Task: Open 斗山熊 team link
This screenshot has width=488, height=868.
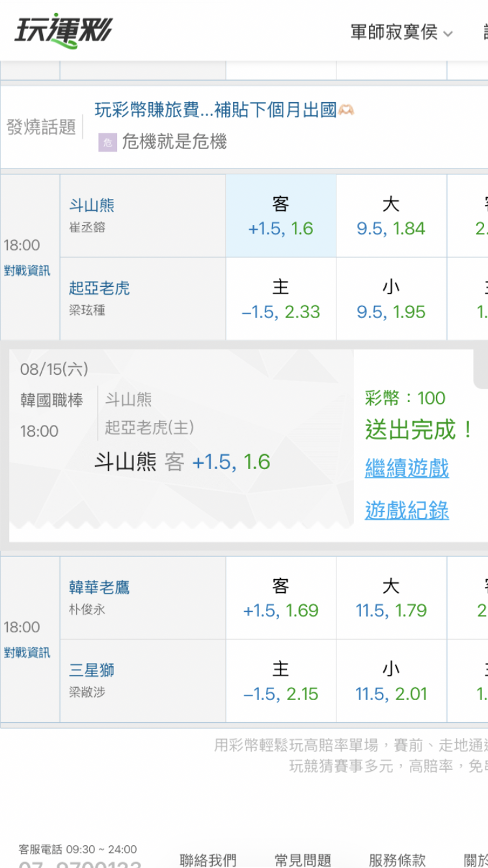Action: tap(92, 206)
